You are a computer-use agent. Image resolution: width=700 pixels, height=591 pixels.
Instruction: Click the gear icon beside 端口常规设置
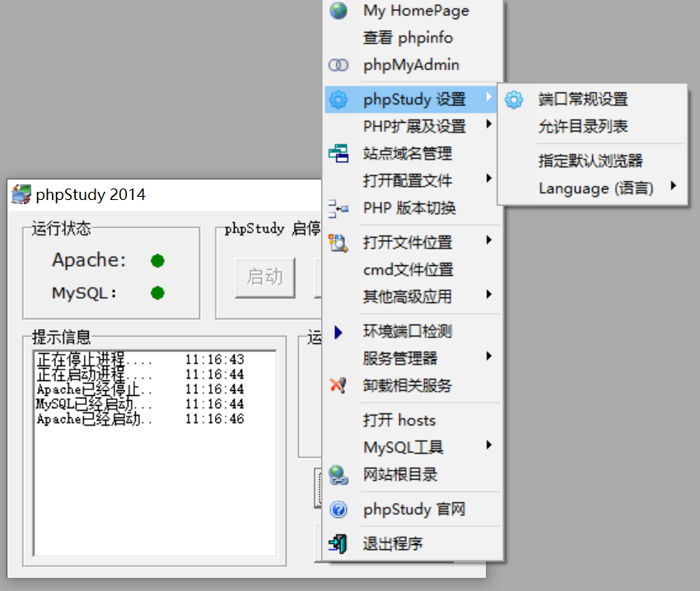514,100
